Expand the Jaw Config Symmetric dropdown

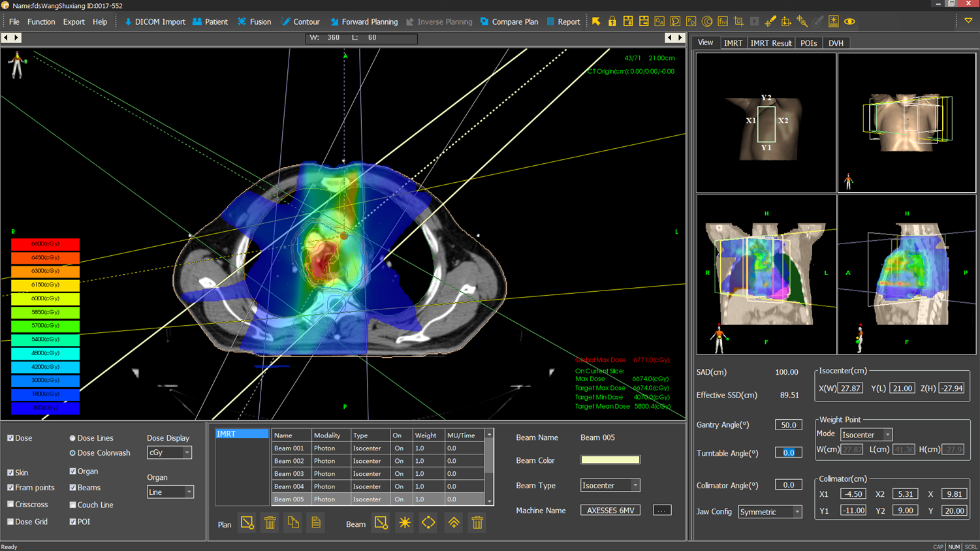(770, 512)
